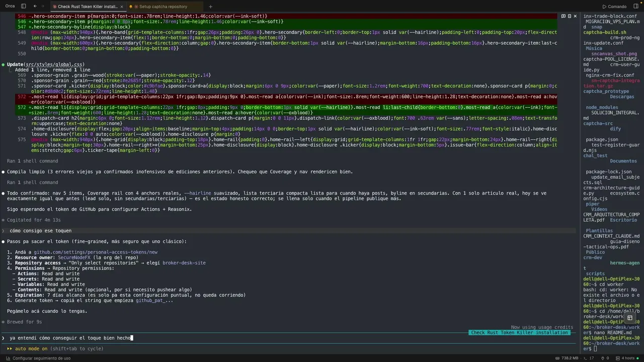Expand first 'Ran 1 shell command' entry
Screen dimensions: 644x362
32,161
